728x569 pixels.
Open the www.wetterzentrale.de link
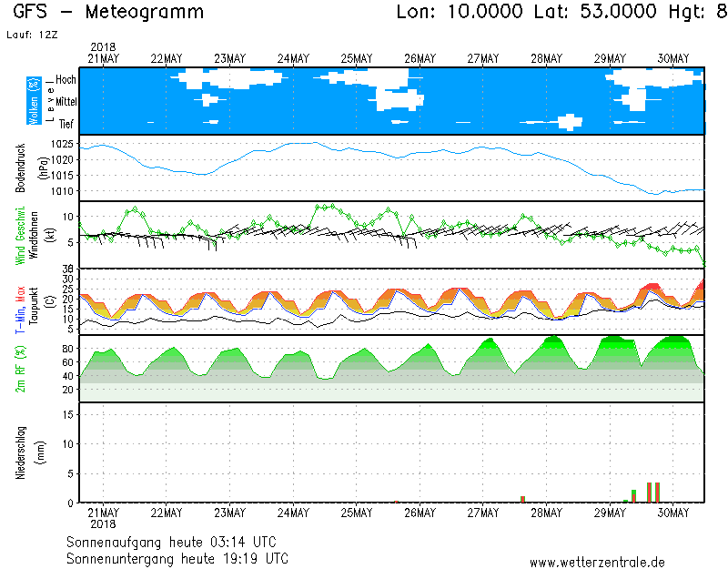pyautogui.click(x=597, y=562)
